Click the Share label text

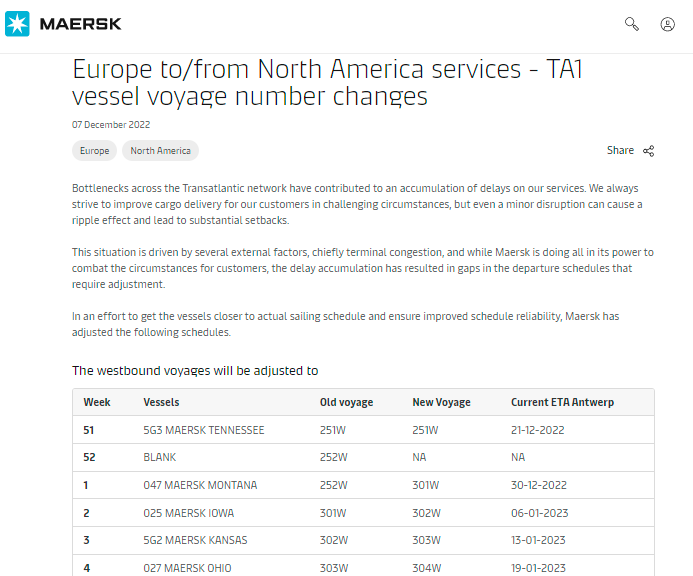[x=620, y=151]
